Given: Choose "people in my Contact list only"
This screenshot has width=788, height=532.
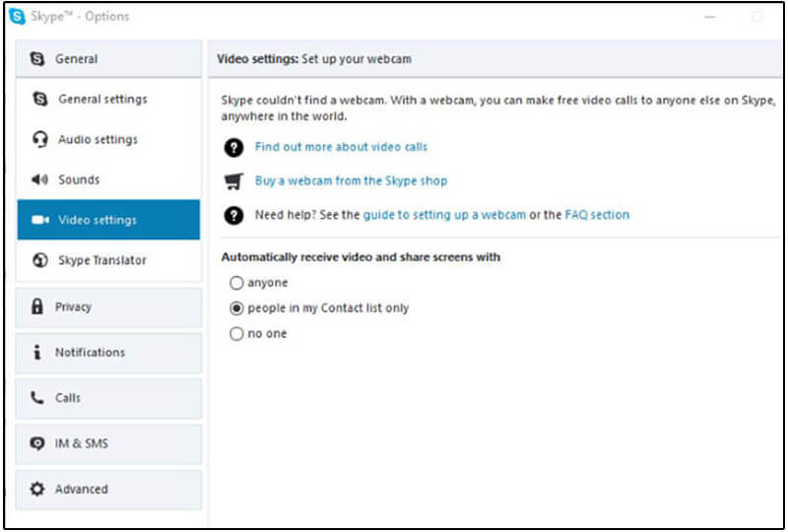Looking at the screenshot, I should point(236,308).
